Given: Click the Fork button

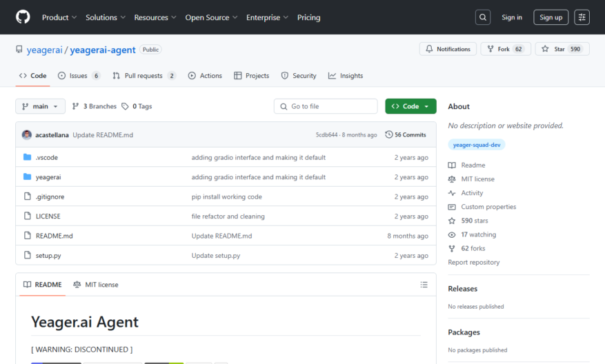Looking at the screenshot, I should tap(506, 49).
